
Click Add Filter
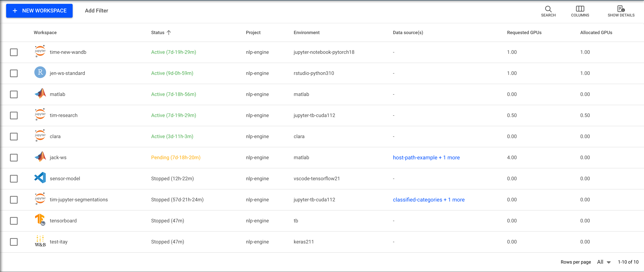[x=96, y=11]
